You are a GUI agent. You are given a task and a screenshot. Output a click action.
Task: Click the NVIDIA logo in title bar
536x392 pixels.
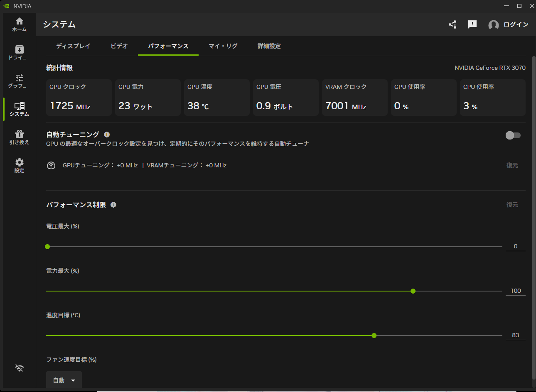pos(6,6)
